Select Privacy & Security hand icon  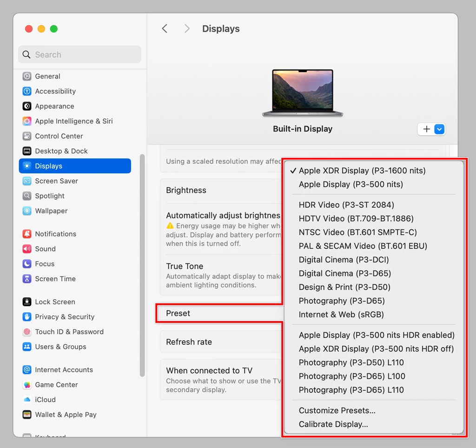coord(27,316)
